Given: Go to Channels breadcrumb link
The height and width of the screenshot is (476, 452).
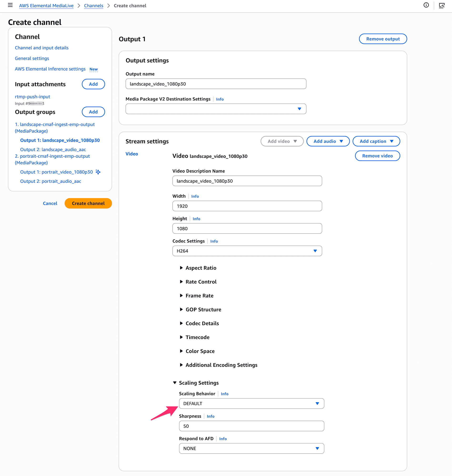Looking at the screenshot, I should [x=94, y=5].
